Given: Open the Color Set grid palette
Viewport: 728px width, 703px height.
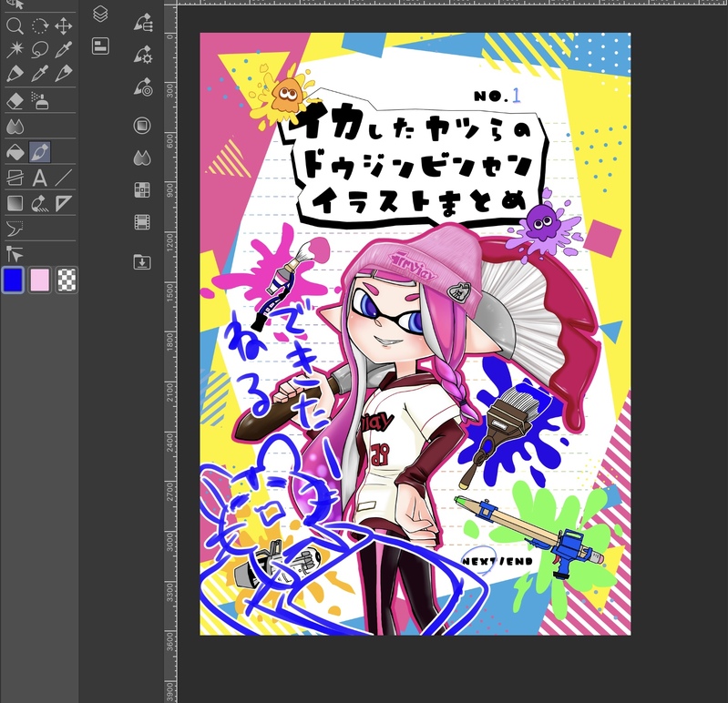Looking at the screenshot, I should [x=142, y=189].
